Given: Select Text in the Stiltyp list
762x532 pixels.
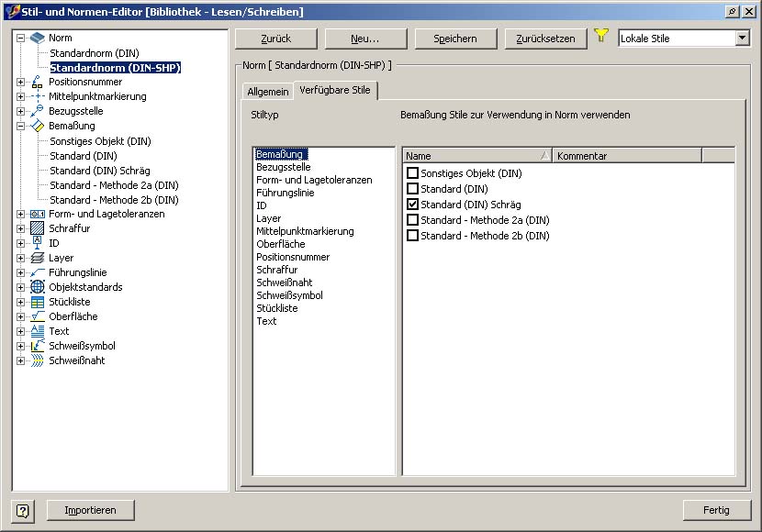Looking at the screenshot, I should (x=266, y=321).
